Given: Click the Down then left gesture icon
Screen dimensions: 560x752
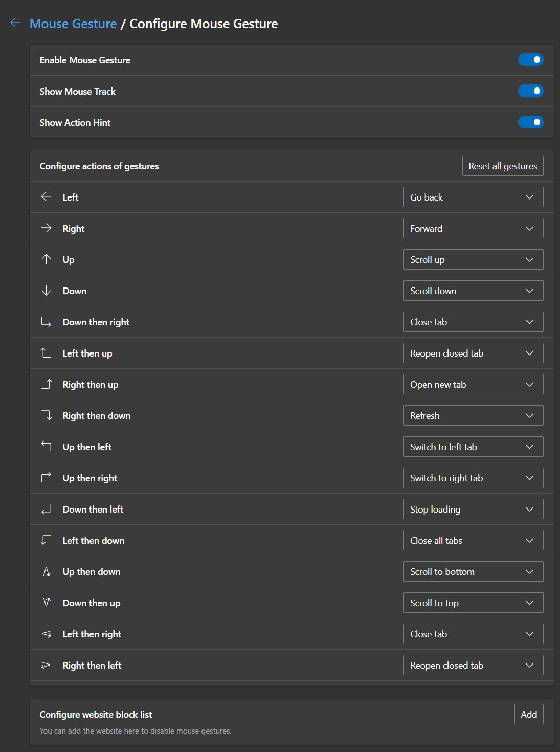Looking at the screenshot, I should click(47, 509).
